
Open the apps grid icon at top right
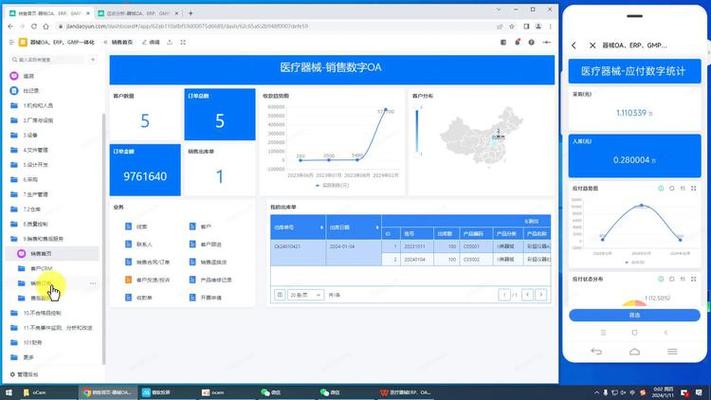coord(503,42)
